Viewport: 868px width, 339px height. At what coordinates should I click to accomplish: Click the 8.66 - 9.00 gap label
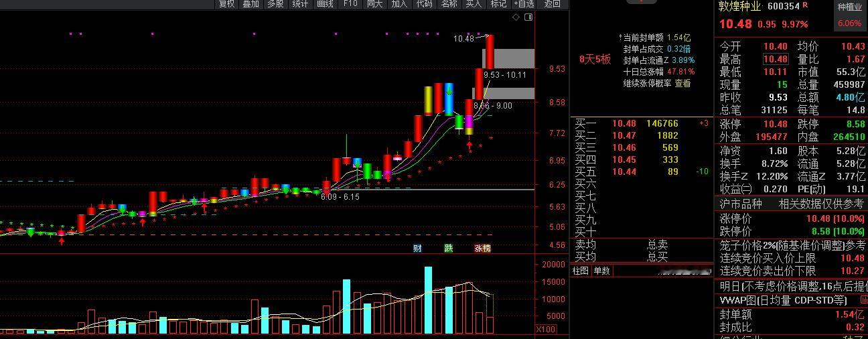(x=492, y=106)
